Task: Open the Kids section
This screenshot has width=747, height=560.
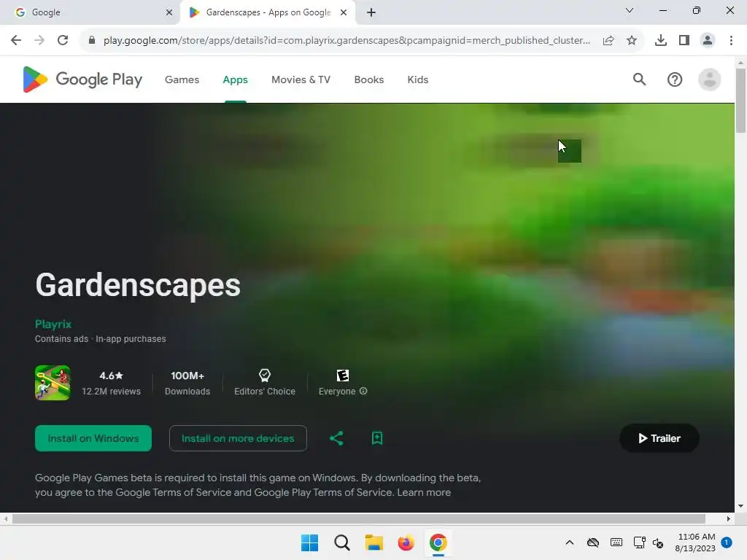Action: 418,79
